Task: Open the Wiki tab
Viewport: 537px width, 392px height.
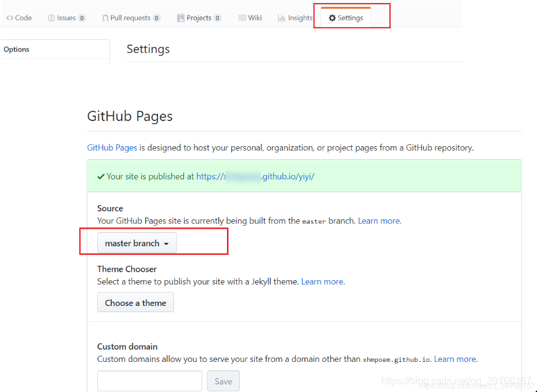Action: point(250,18)
